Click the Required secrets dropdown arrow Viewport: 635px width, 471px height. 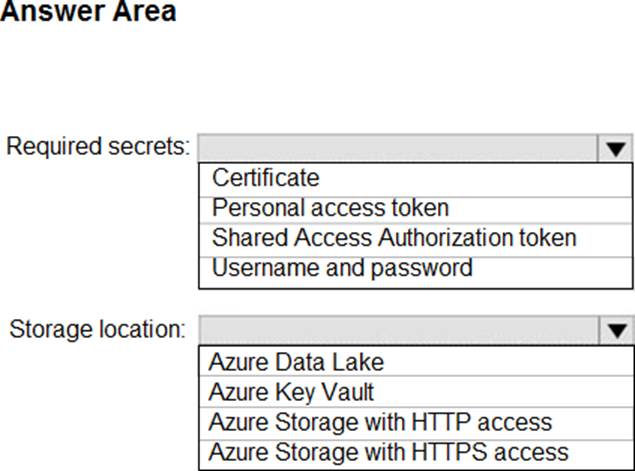tap(615, 148)
